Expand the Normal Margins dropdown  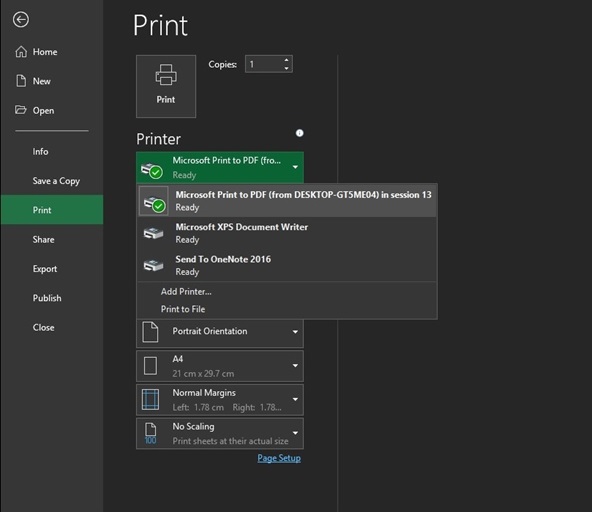[220, 399]
